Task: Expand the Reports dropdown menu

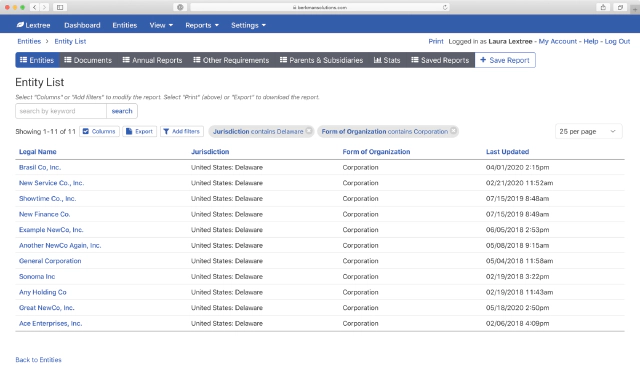Action: [202, 25]
